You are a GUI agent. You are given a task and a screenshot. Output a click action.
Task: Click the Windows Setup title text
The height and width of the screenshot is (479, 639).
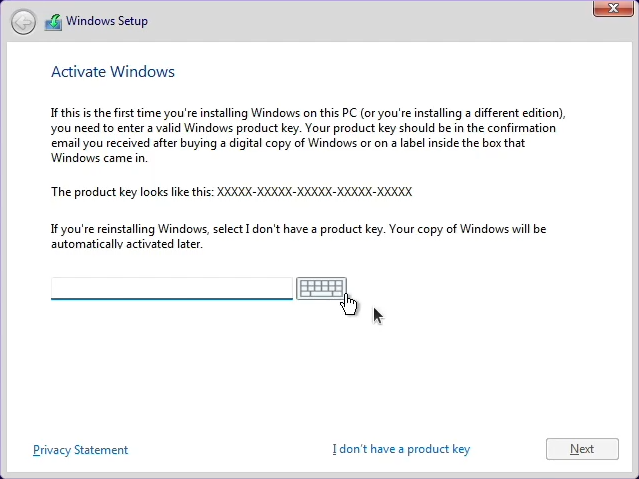tap(107, 22)
